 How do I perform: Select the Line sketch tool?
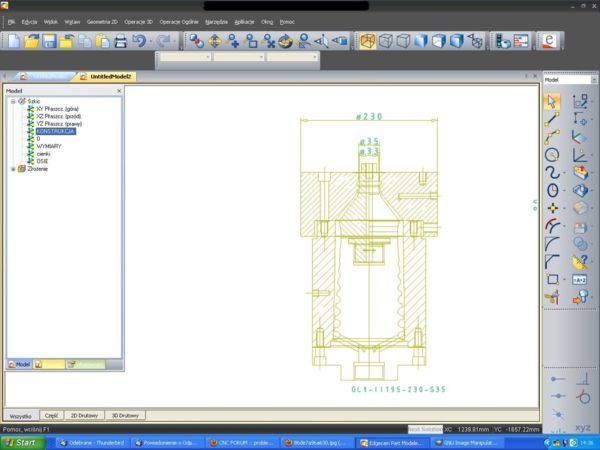coord(552,119)
